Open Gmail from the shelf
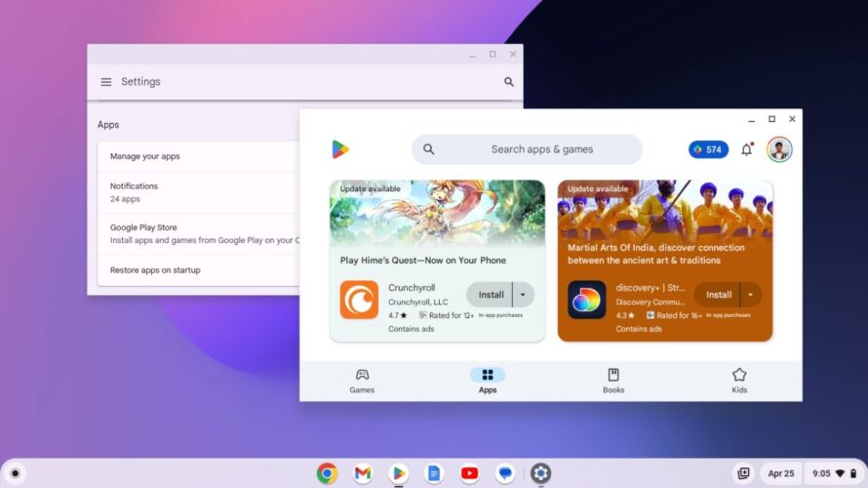This screenshot has width=868, height=488. click(x=363, y=473)
